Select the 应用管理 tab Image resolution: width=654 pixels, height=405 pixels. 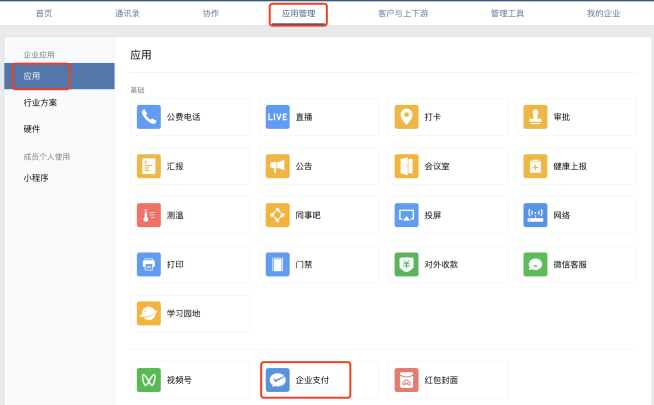click(298, 13)
